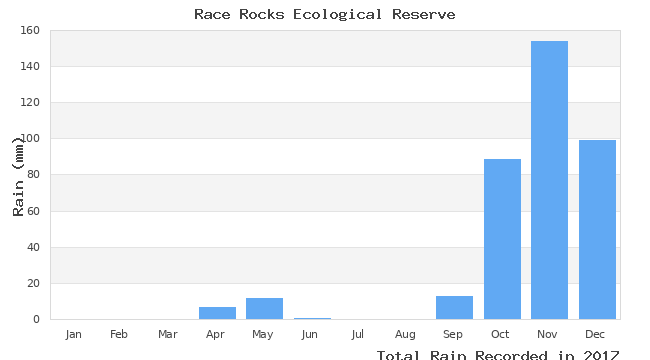
Task: Click the 'Sep' month label
Action: click(452, 334)
